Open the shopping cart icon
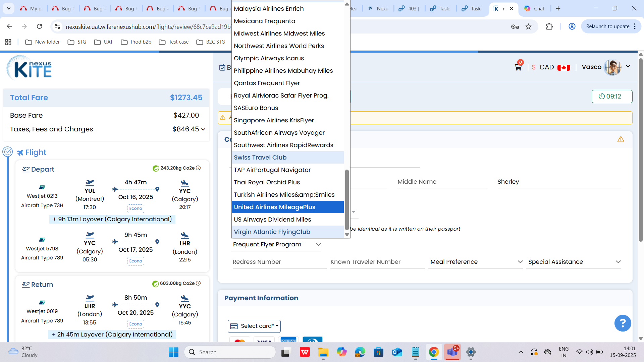This screenshot has height=362, width=644. (x=518, y=67)
